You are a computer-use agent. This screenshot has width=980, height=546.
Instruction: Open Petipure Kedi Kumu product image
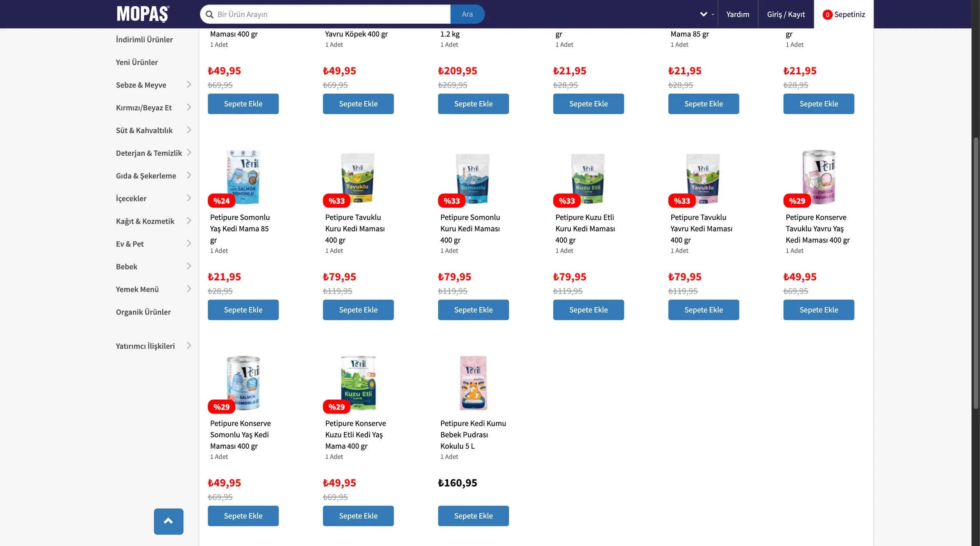pos(473,383)
